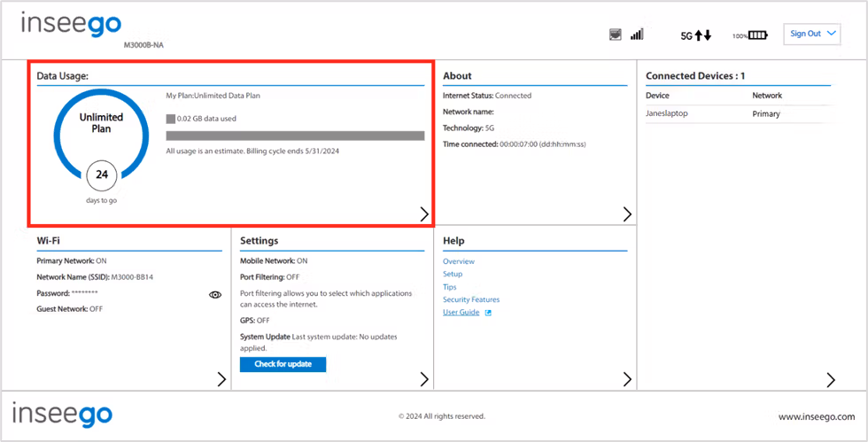The image size is (868, 442).
Task: Click the external link icon beside User Guide
Action: (488, 313)
